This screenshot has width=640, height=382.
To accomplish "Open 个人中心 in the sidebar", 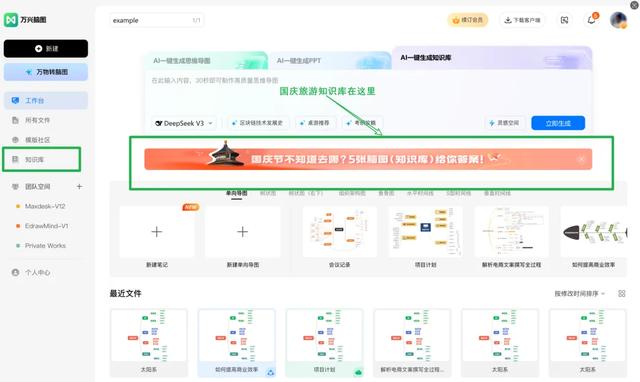I will pyautogui.click(x=37, y=272).
